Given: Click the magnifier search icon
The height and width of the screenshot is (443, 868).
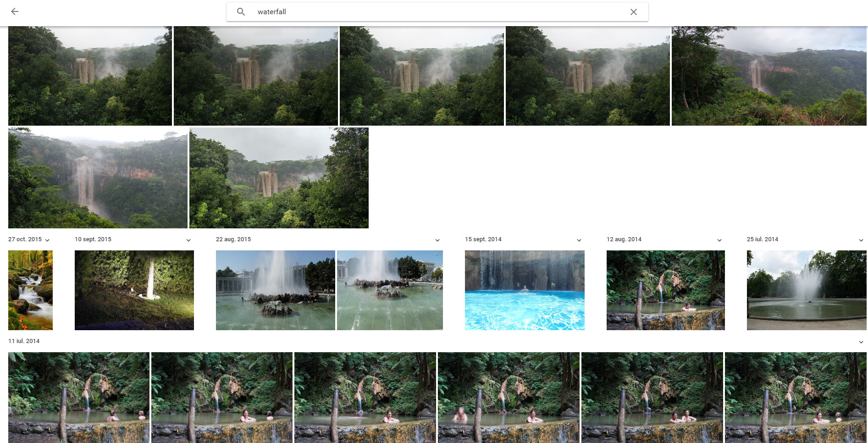Looking at the screenshot, I should point(241,12).
